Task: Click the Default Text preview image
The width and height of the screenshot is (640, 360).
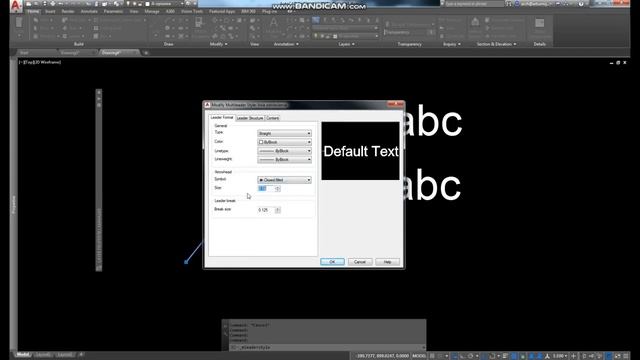Action: coord(360,151)
